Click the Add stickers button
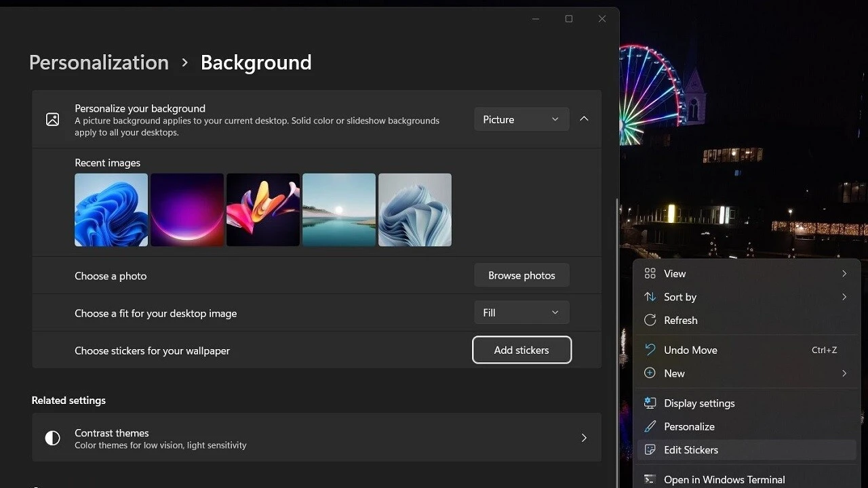 pos(521,350)
